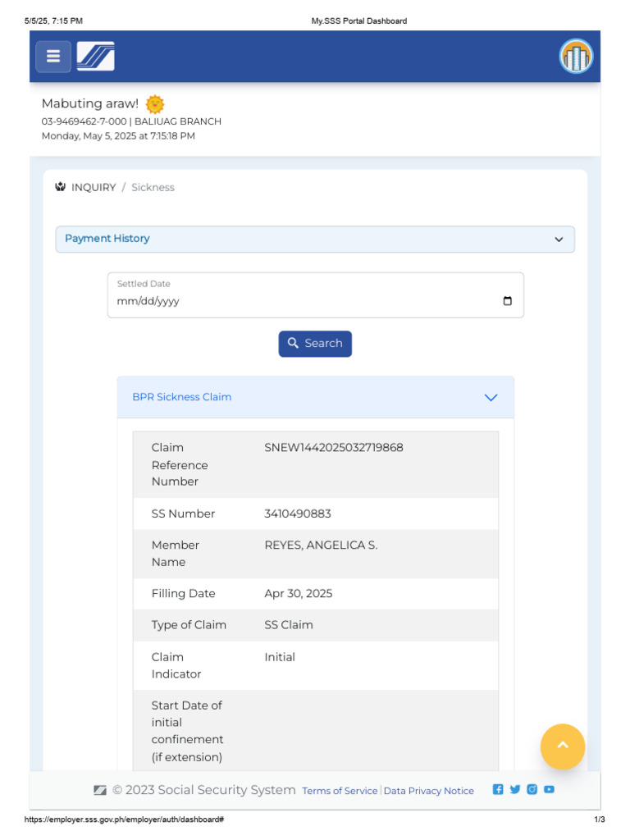Open SSS Facebook page icon
Screen dimensions: 630x840
498,789
